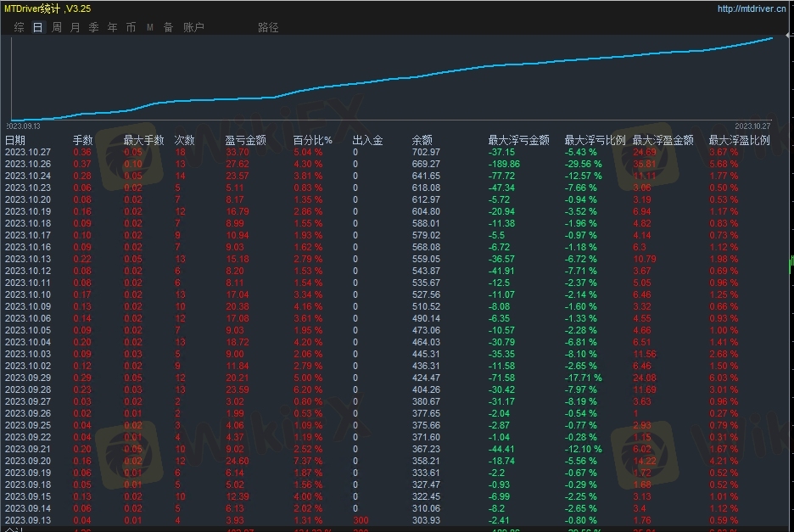The height and width of the screenshot is (532, 794).
Task: Switch to the 账户 account tab
Action: point(193,27)
